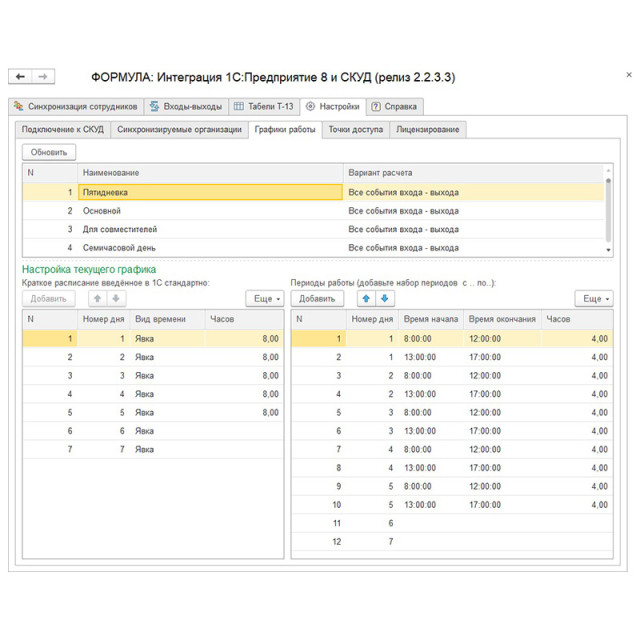Switch to Входы-выходы tab
The width and height of the screenshot is (640, 640).
click(185, 106)
